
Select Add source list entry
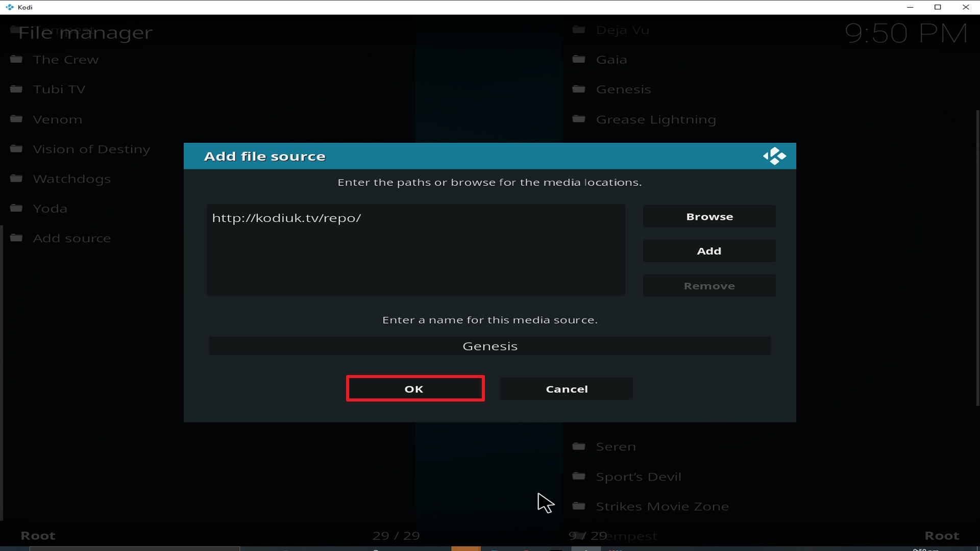tap(72, 238)
